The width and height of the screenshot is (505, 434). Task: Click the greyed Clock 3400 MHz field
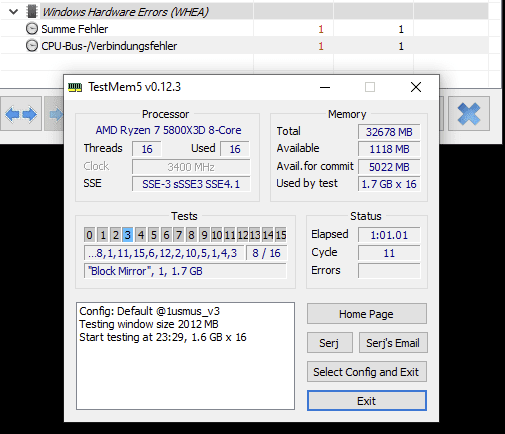point(191,167)
